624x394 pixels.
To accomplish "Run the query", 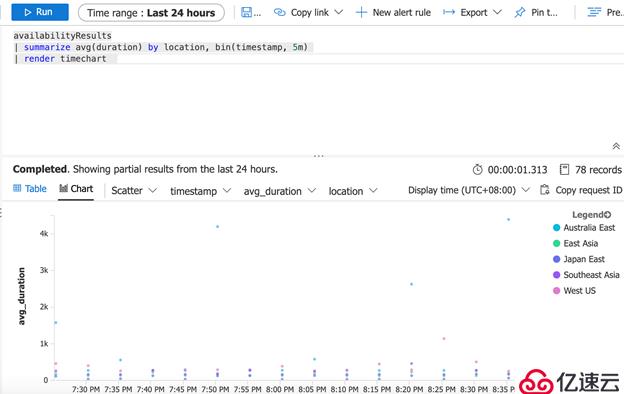I will (x=39, y=12).
